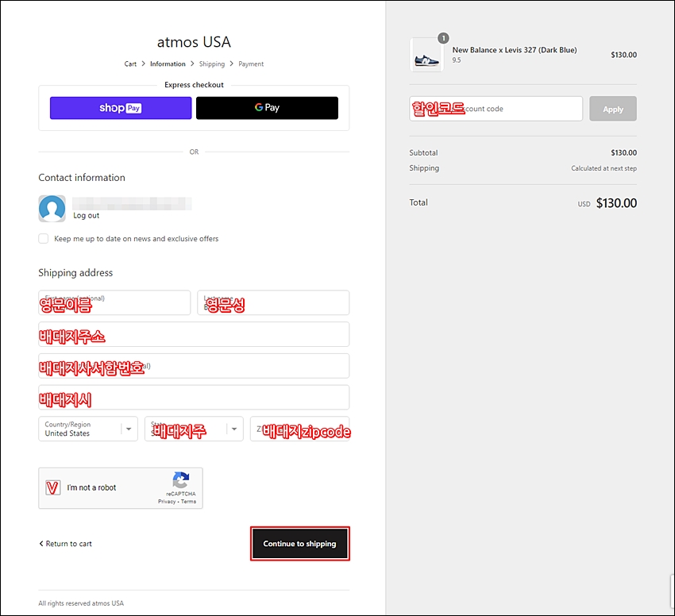Click the Discount code input field
This screenshot has width=675, height=616.
pyautogui.click(x=496, y=109)
